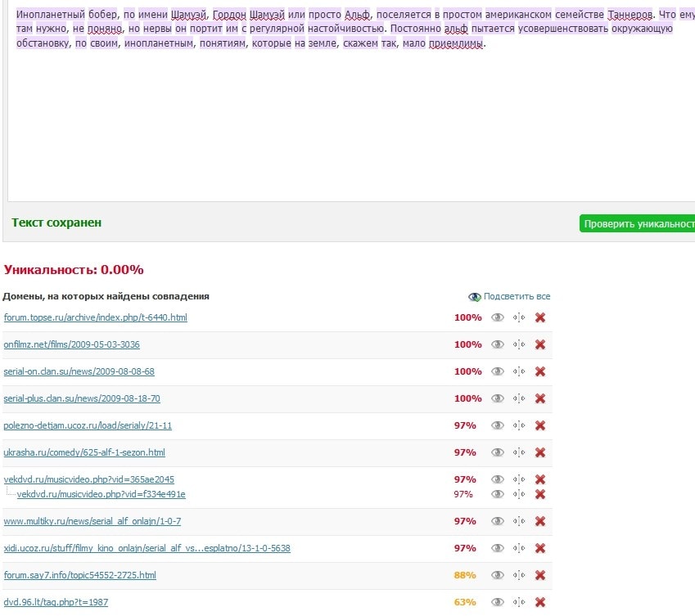Screen dimensions: 695x616
Task: Remove serial-on.clan.su with its red X
Action: [539, 371]
